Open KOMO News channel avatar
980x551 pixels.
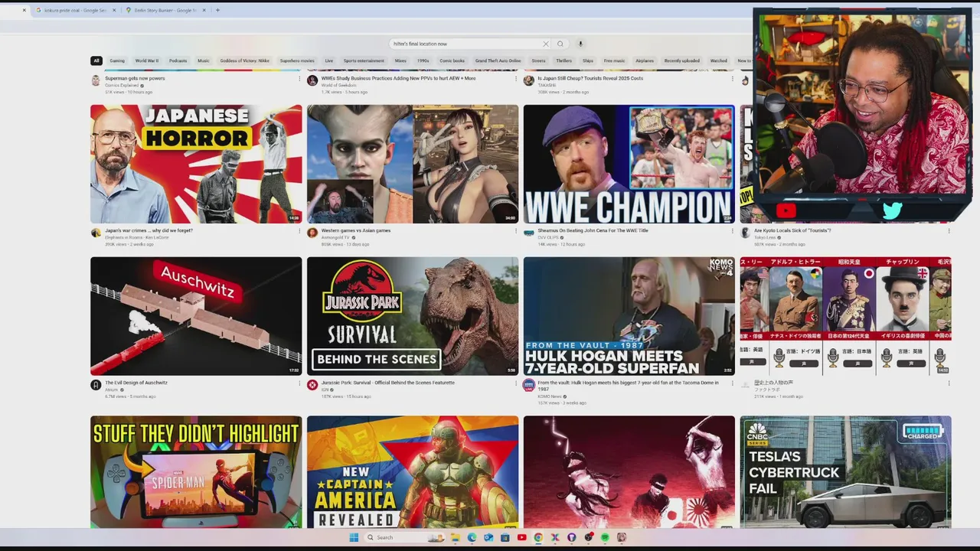[529, 385]
